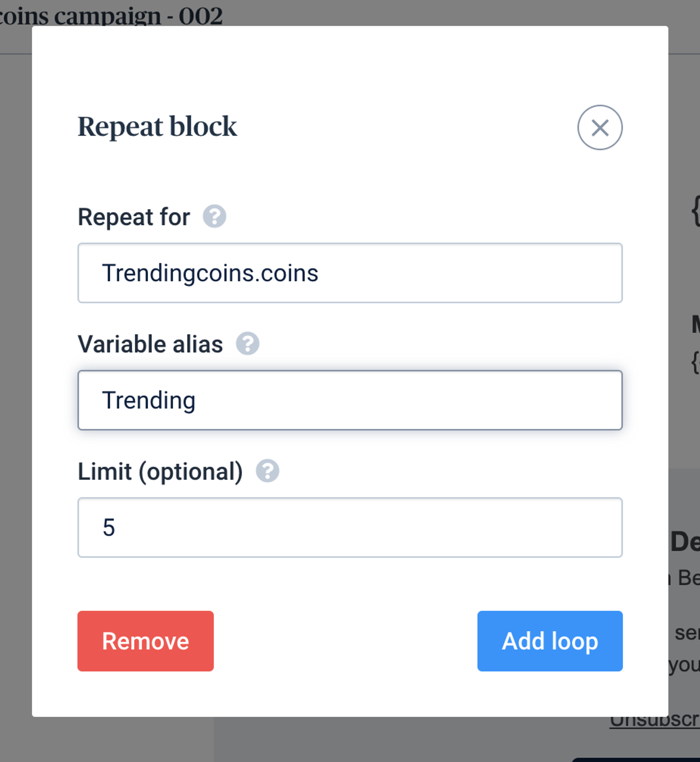The image size is (700, 762).
Task: Click the "Variable alias" label text
Action: click(150, 344)
